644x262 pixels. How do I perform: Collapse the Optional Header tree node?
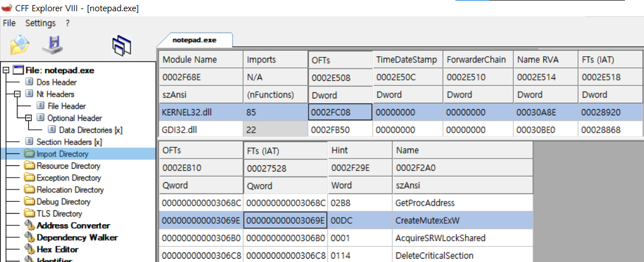coord(28,118)
